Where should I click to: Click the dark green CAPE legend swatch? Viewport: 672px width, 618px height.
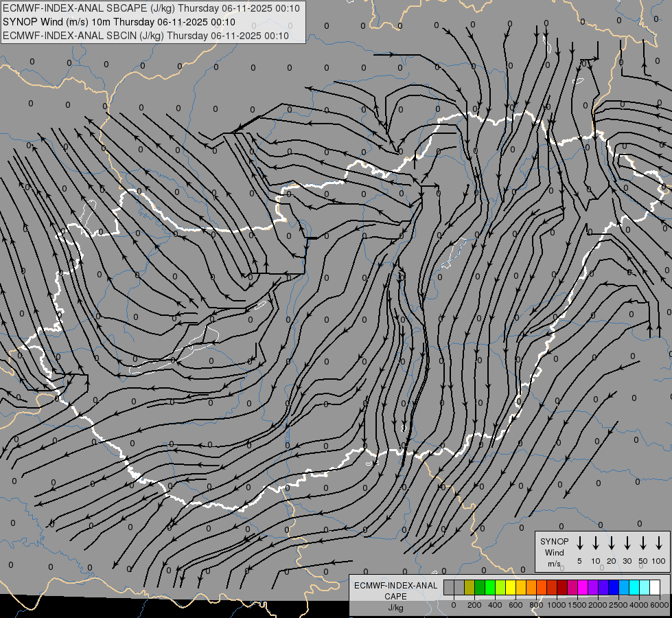[480, 587]
